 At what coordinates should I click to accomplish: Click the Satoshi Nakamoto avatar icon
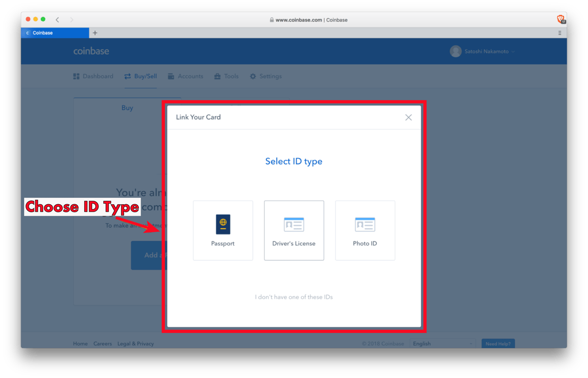pos(455,51)
